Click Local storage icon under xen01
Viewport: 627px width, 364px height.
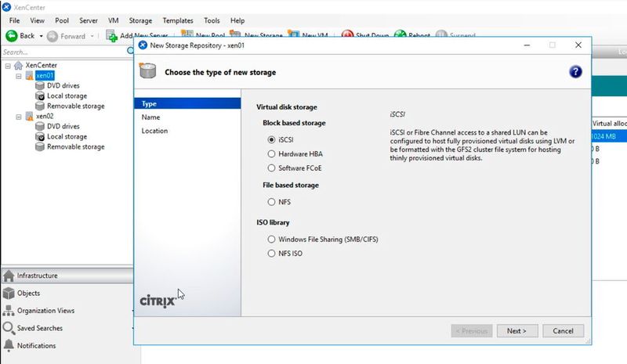point(40,96)
